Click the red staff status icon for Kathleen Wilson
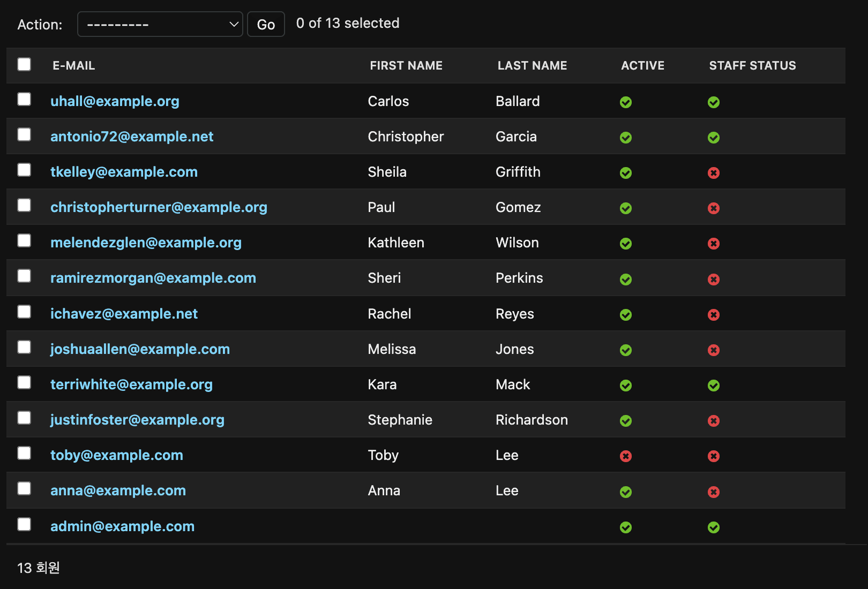This screenshot has height=589, width=868. point(714,244)
